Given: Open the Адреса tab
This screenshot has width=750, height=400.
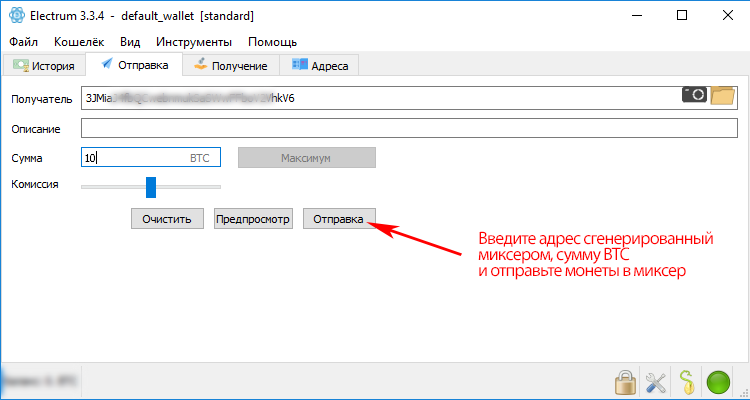Looking at the screenshot, I should (320, 66).
